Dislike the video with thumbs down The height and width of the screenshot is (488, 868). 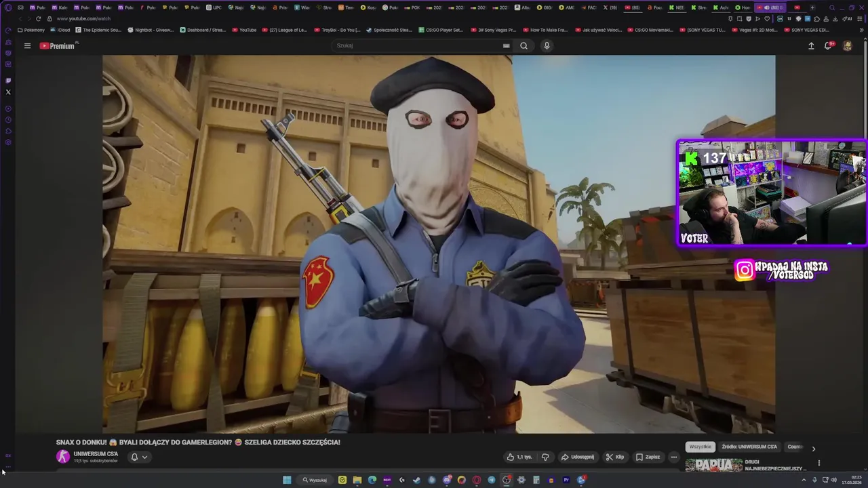(545, 457)
